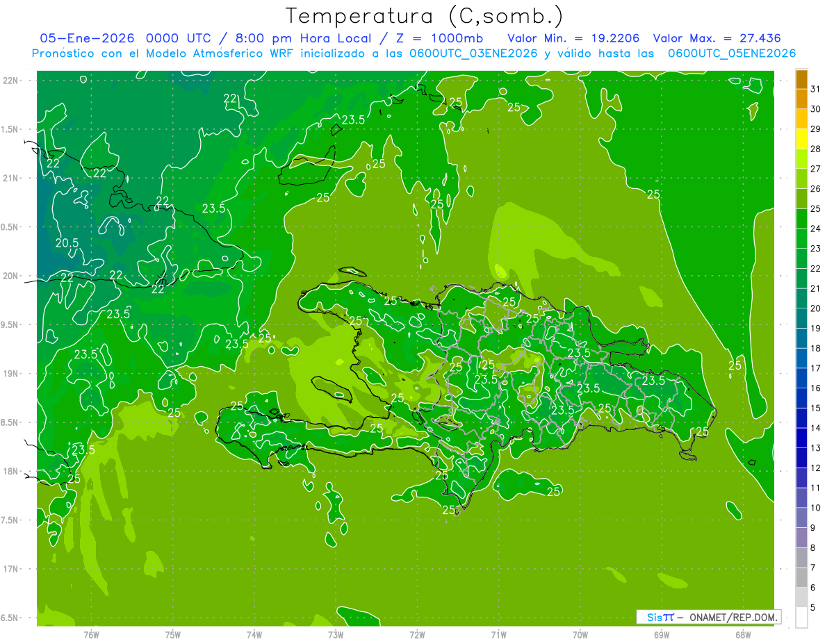Click the '17N' latitude axis label

tap(11, 569)
